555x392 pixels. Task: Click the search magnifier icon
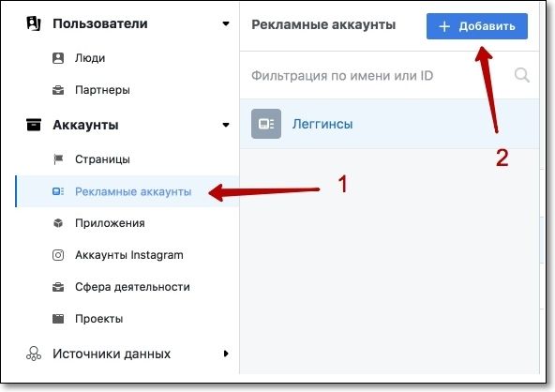pyautogui.click(x=522, y=75)
